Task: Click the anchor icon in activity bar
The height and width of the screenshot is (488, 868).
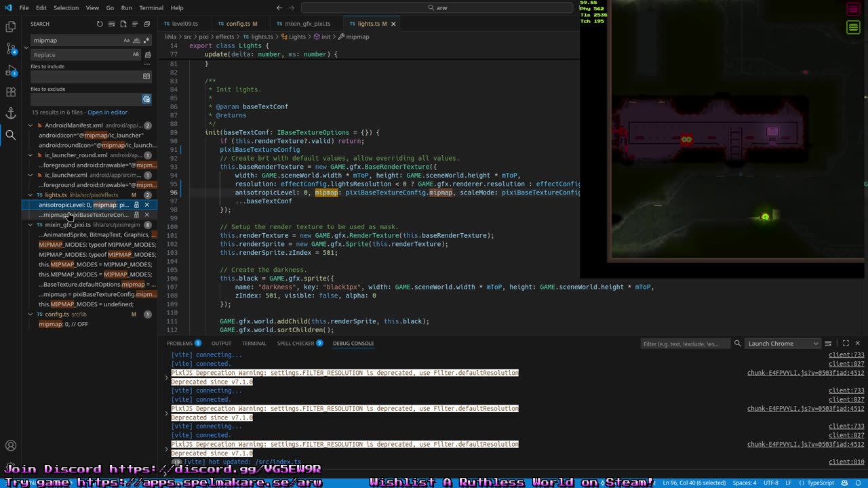Action: pos(11,113)
